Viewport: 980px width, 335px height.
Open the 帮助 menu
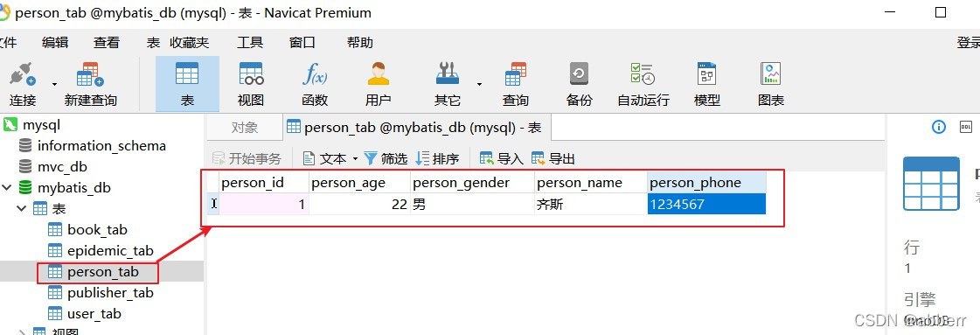coord(360,43)
